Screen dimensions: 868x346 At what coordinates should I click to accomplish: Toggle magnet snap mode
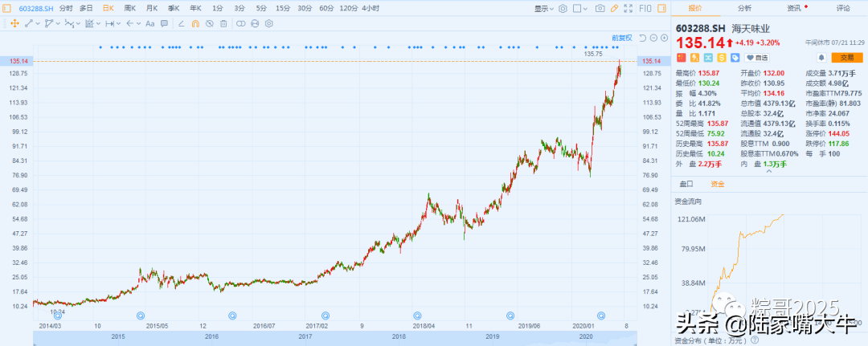pyautogui.click(x=195, y=23)
